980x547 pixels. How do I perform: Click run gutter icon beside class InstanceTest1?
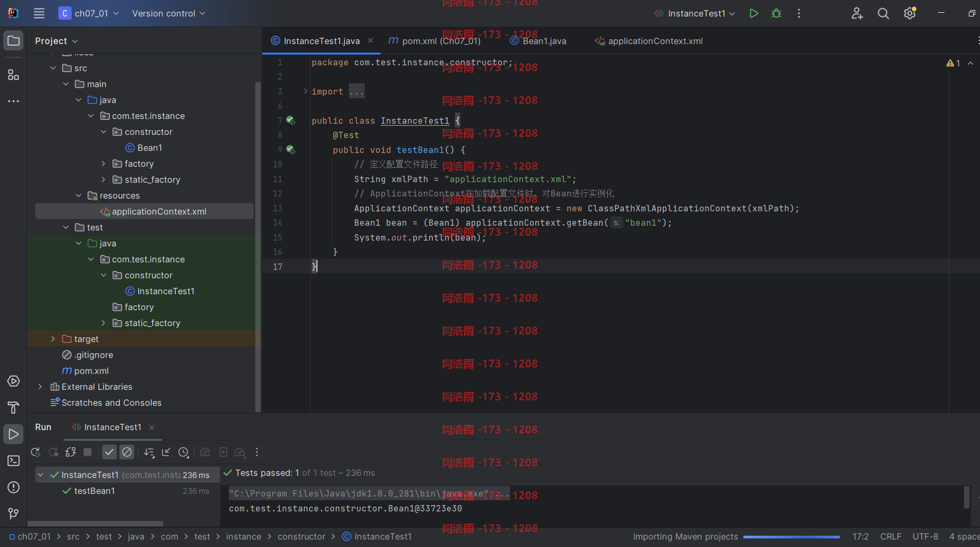pos(290,121)
